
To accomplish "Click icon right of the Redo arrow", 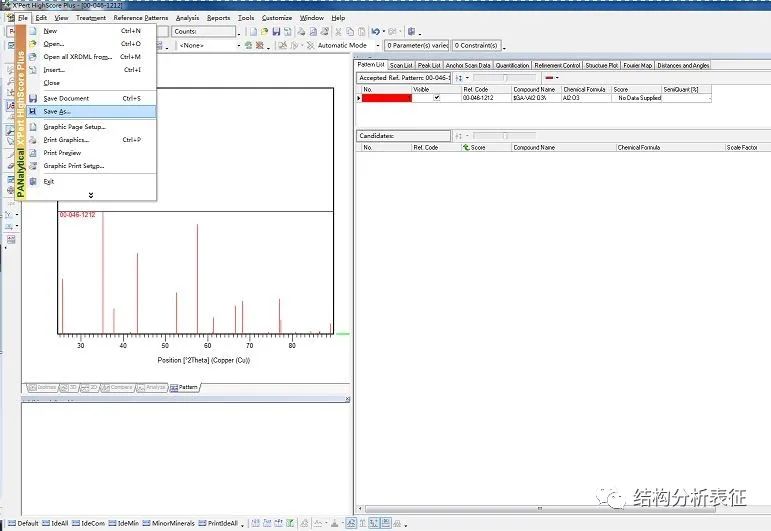I will [412, 31].
